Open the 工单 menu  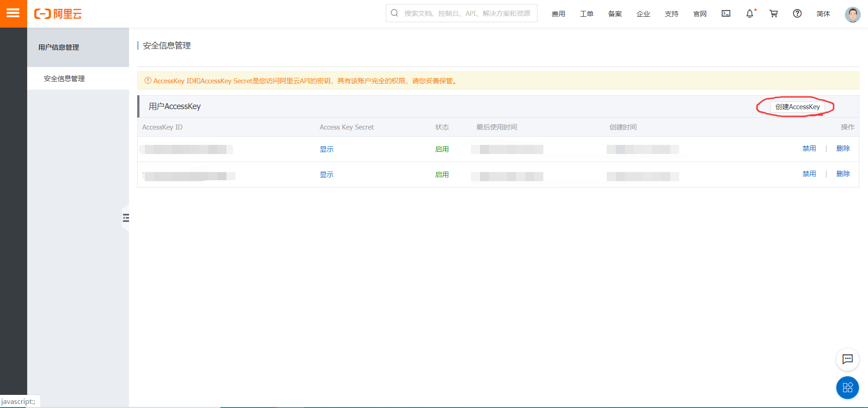[x=587, y=14]
